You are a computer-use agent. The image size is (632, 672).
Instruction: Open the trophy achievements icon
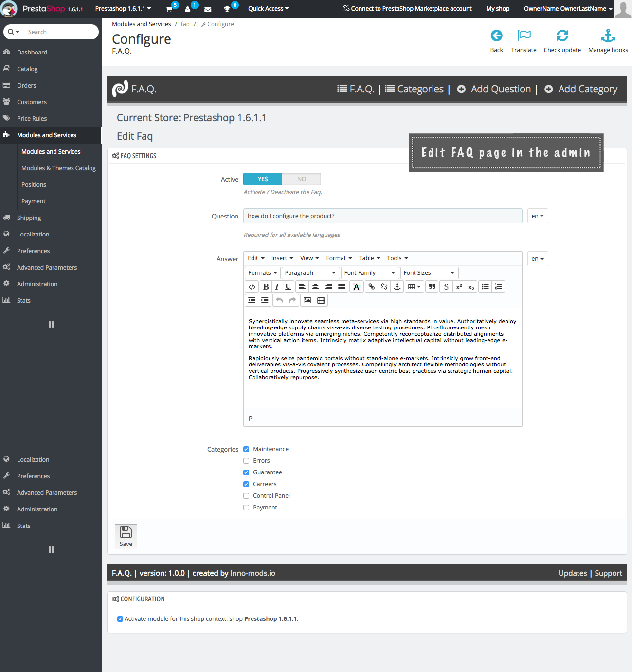point(227,9)
